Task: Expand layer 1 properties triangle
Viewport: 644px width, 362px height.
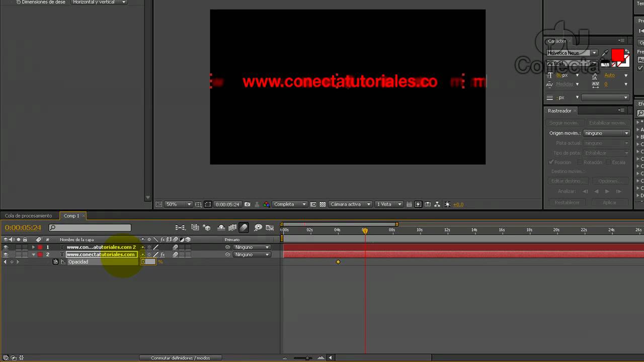Action: (x=34, y=247)
